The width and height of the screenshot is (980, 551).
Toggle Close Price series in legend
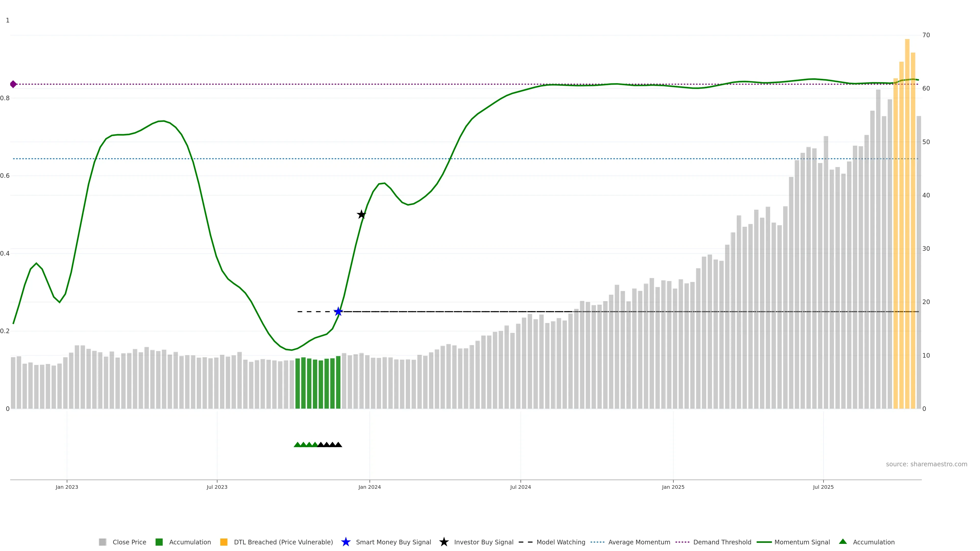coord(129,542)
